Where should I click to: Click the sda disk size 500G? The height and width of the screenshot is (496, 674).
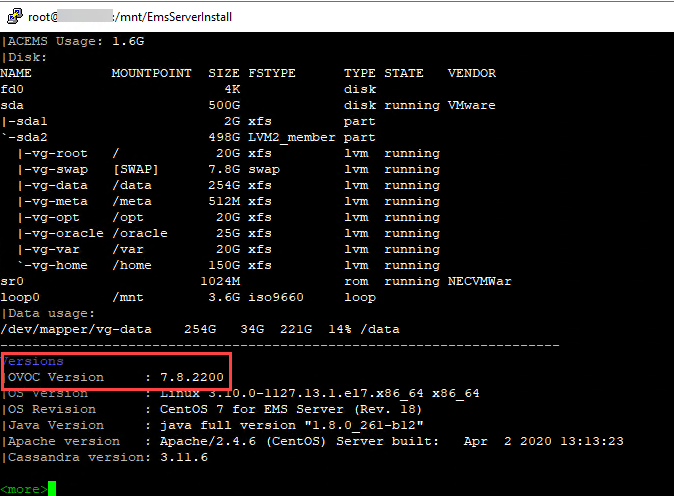224,105
